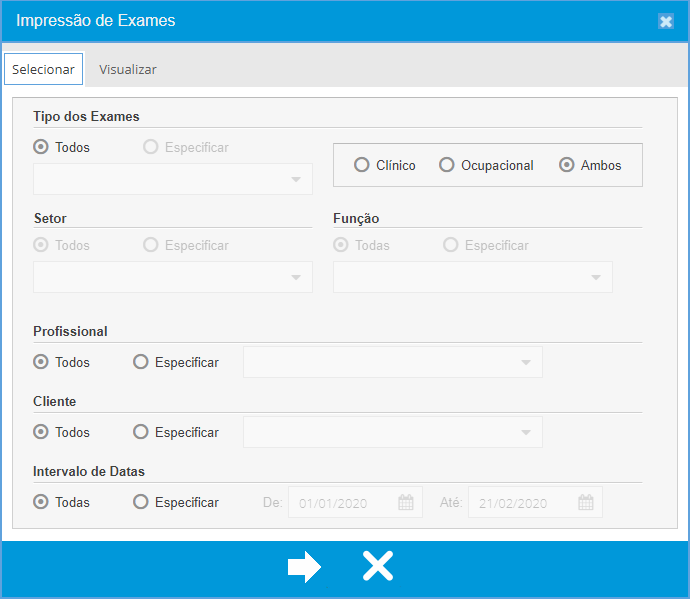Click the forward arrow icon to proceed
690x599 pixels.
[x=304, y=567]
